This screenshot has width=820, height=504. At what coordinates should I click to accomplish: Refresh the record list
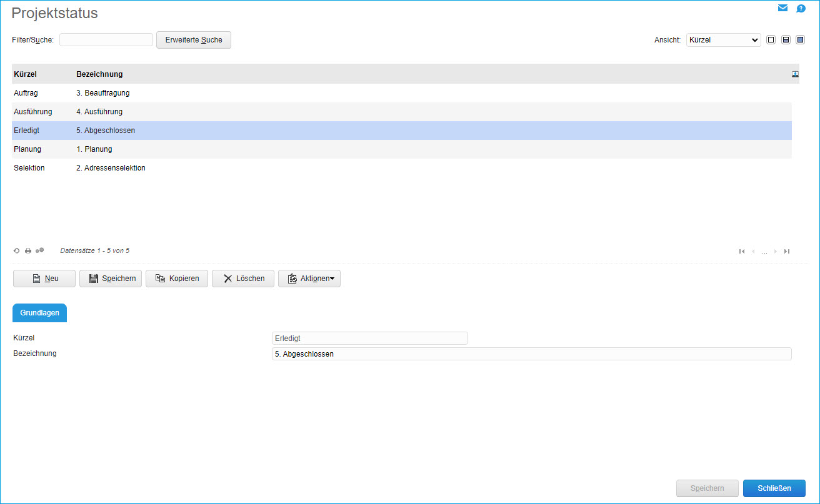[x=17, y=251]
